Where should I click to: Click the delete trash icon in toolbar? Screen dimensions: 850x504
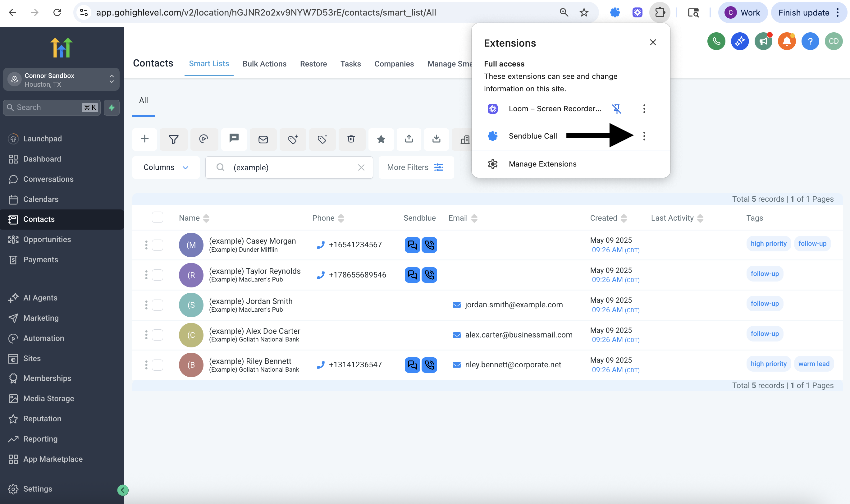pyautogui.click(x=351, y=139)
